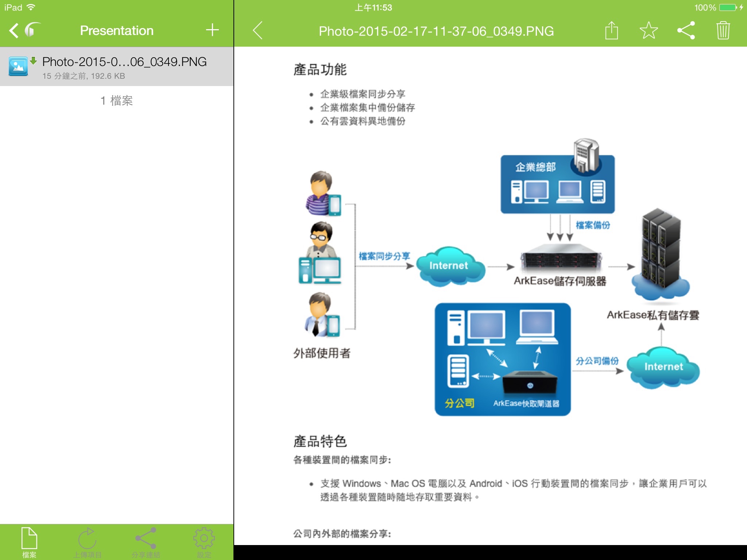Tap the green downloaded arrow badge
Viewport: 747px width, 560px height.
pos(33,61)
